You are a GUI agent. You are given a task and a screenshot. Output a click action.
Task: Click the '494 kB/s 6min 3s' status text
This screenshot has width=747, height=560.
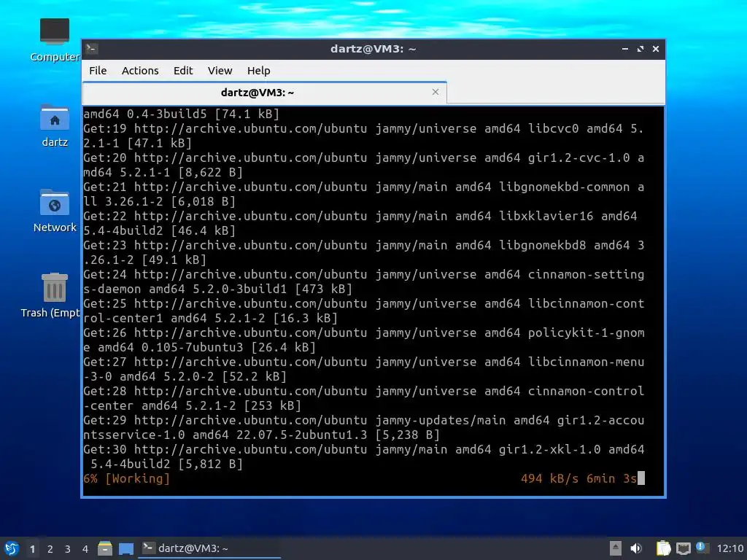click(x=578, y=478)
